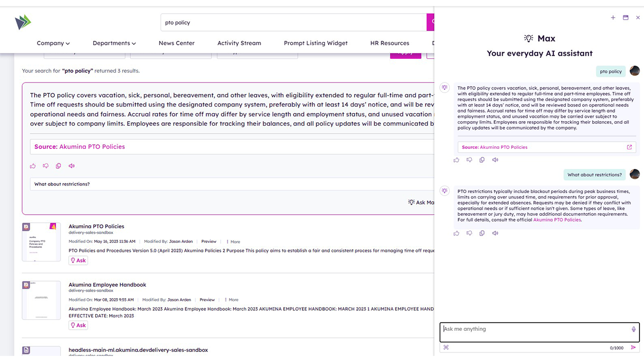Open the Akumina PTO Policies document thumbnail

pyautogui.click(x=41, y=242)
